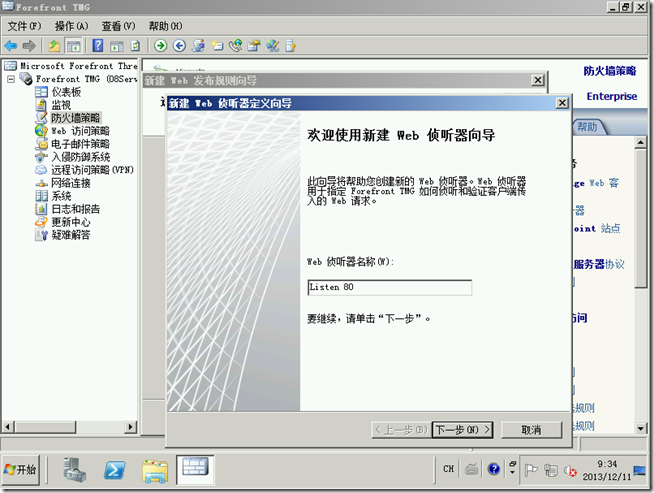Collapse the Forefront TMG server node
Image resolution: width=654 pixels, height=493 pixels.
coord(11,79)
